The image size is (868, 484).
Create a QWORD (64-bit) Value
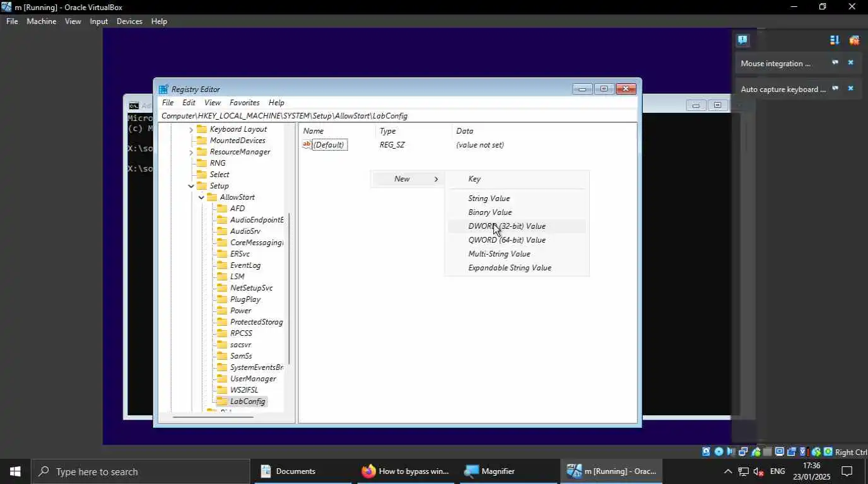pyautogui.click(x=517, y=240)
